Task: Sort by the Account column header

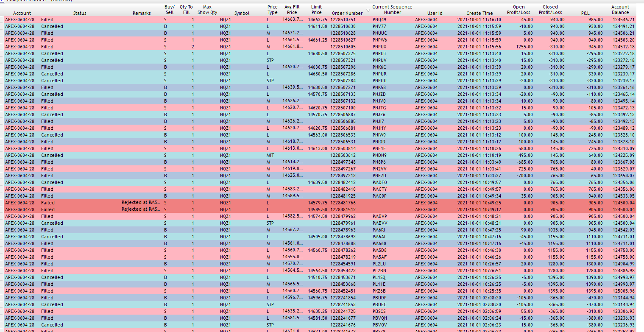Action: point(22,13)
